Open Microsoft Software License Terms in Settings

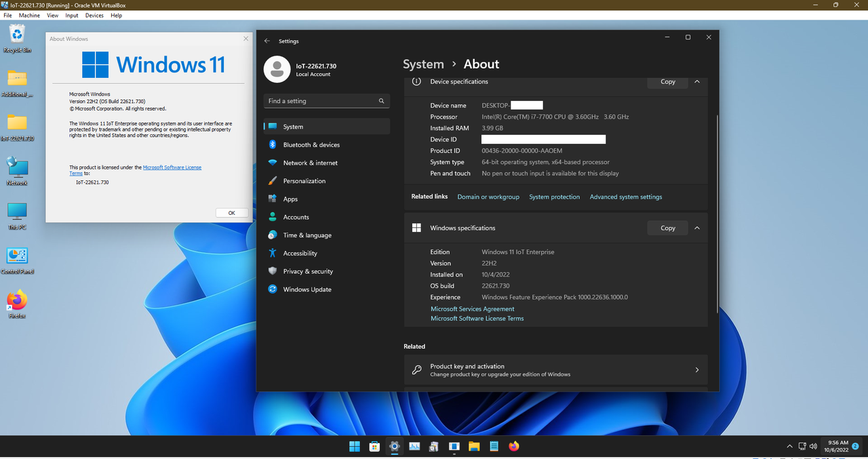[477, 318]
